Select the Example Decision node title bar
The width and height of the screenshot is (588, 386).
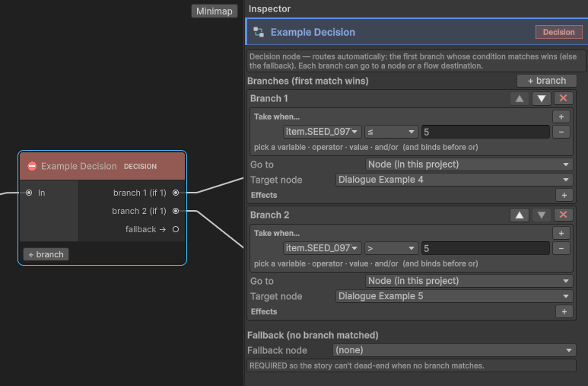102,166
